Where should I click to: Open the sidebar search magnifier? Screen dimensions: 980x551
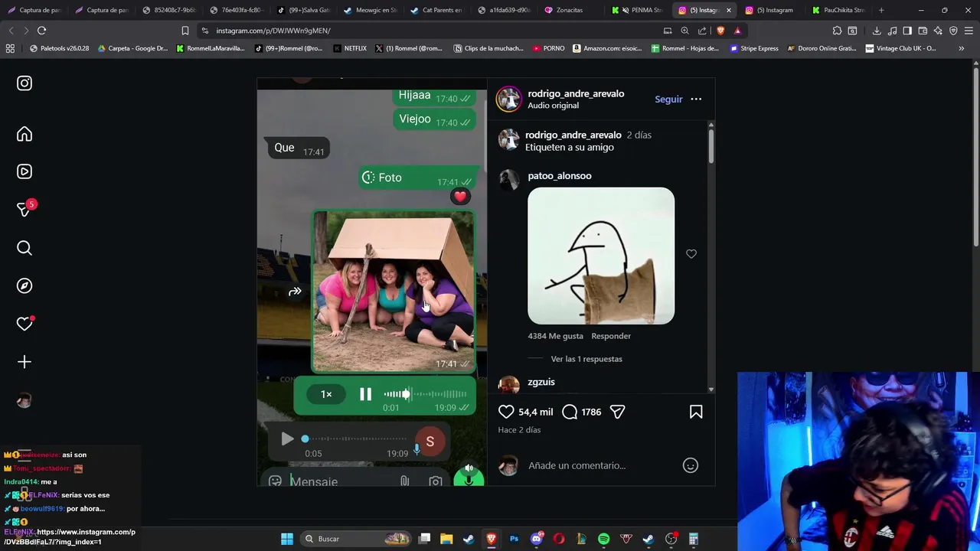[24, 248]
